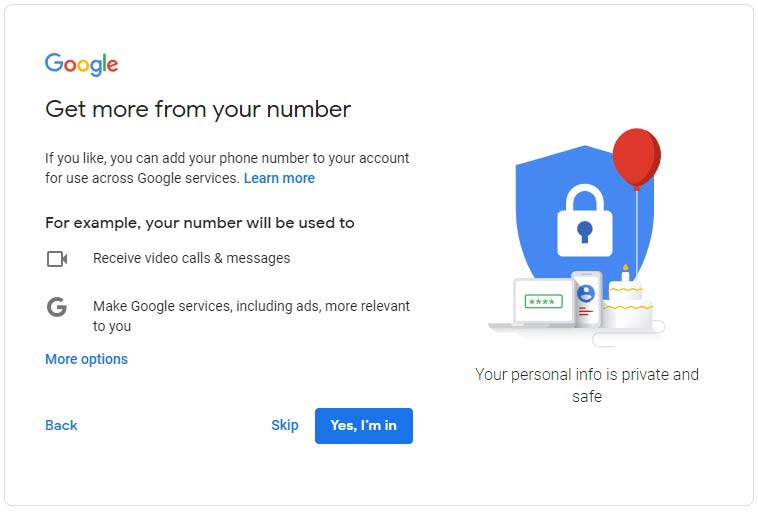Click the white padlock on shield
The width and height of the screenshot is (758, 513).
coord(584,220)
